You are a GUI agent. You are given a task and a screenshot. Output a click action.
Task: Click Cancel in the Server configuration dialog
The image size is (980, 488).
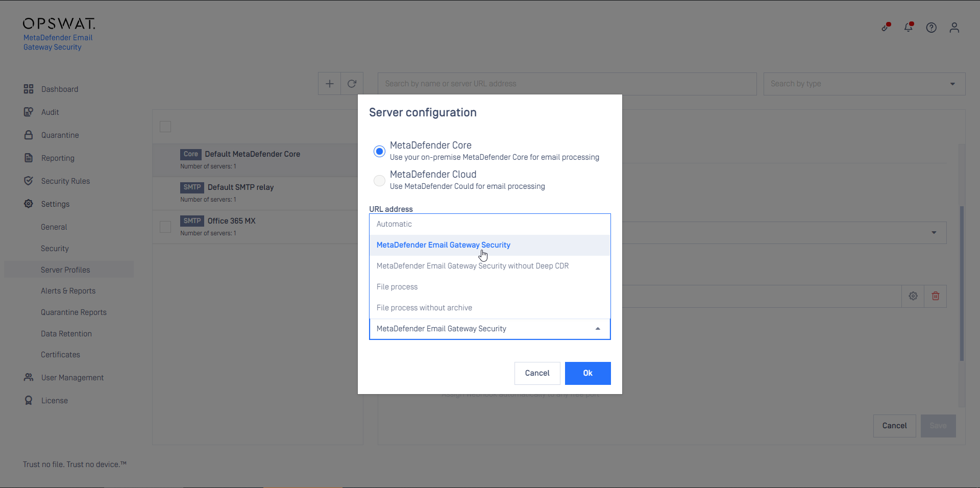[x=537, y=373]
